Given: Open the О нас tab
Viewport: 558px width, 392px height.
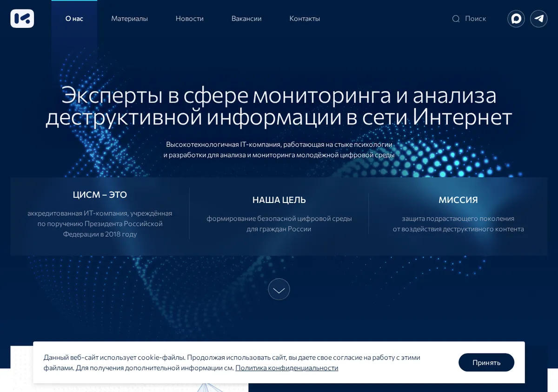Looking at the screenshot, I should (x=74, y=19).
